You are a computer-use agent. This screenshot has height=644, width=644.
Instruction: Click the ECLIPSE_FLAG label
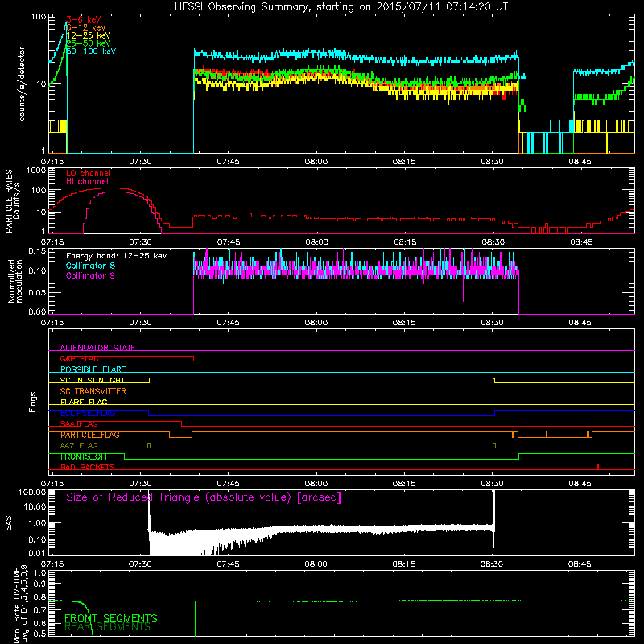88,413
